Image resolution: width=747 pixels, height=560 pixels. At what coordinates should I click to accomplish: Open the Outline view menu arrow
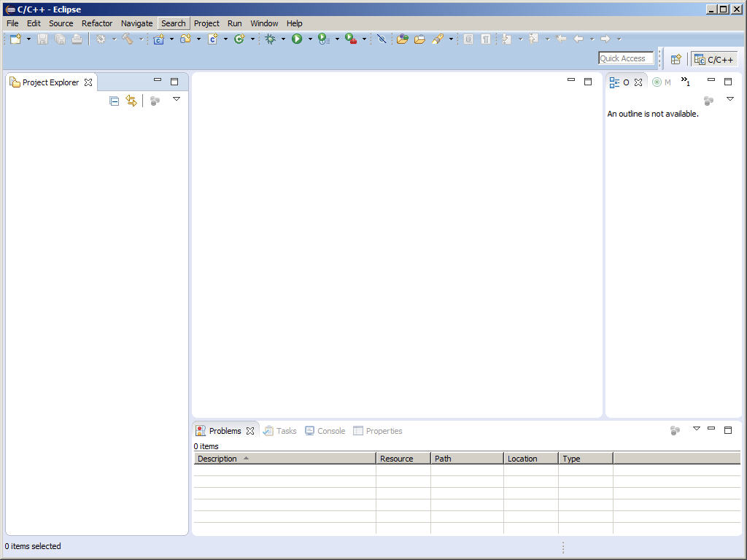coord(730,98)
